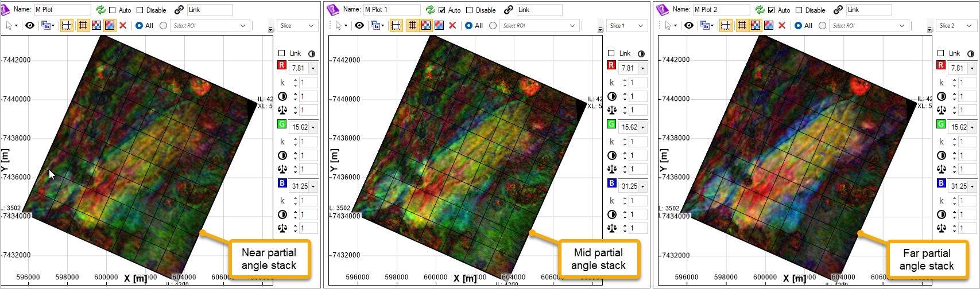Click the purple book help icon in M Plot 1
The width and height of the screenshot is (980, 289).
(x=333, y=10)
